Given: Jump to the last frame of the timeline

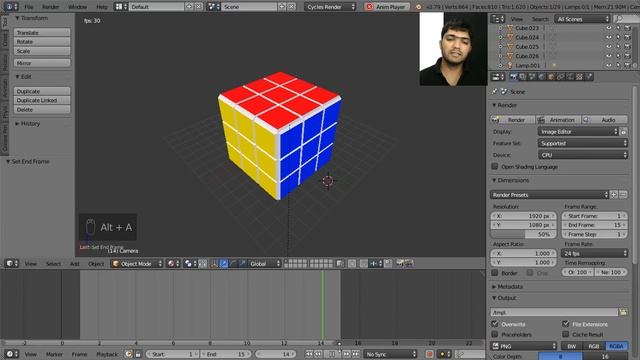Looking at the screenshot, I should coord(356,354).
